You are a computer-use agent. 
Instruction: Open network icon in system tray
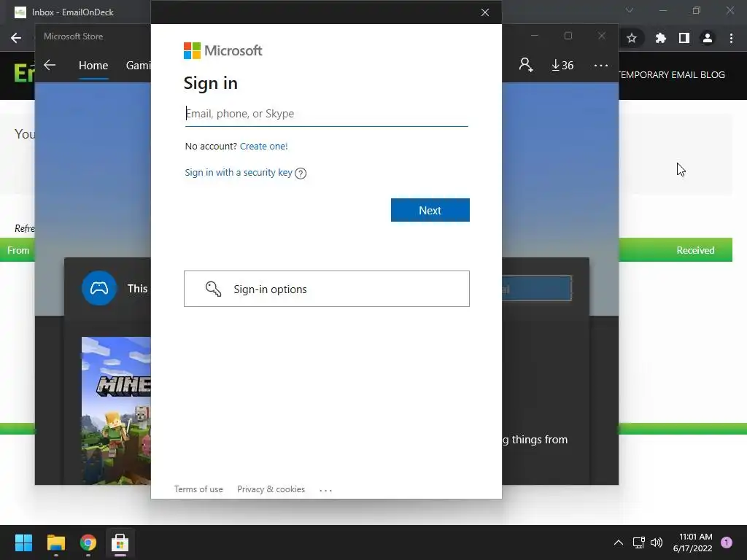pos(638,542)
